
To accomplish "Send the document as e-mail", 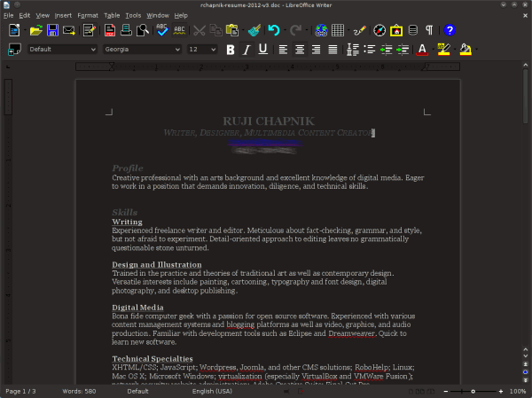I will coord(69,30).
